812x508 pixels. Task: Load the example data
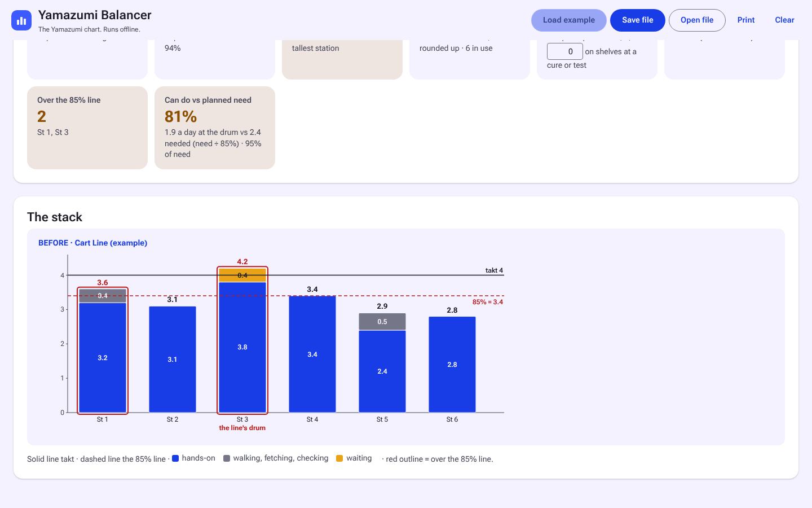tap(568, 20)
